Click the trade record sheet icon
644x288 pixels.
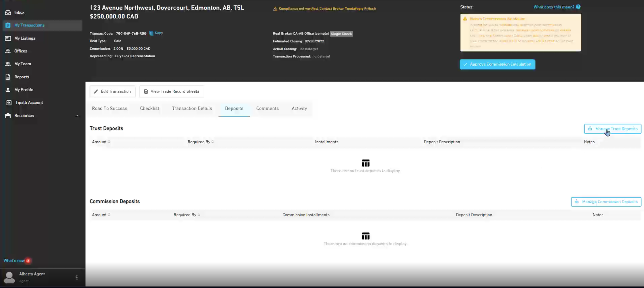click(x=146, y=91)
